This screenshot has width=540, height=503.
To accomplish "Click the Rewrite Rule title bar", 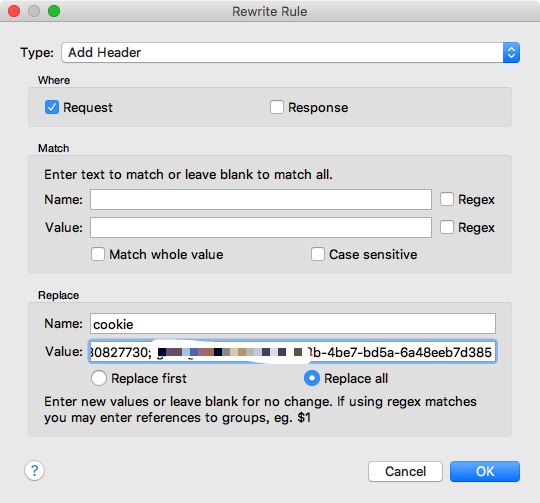I will click(x=270, y=11).
